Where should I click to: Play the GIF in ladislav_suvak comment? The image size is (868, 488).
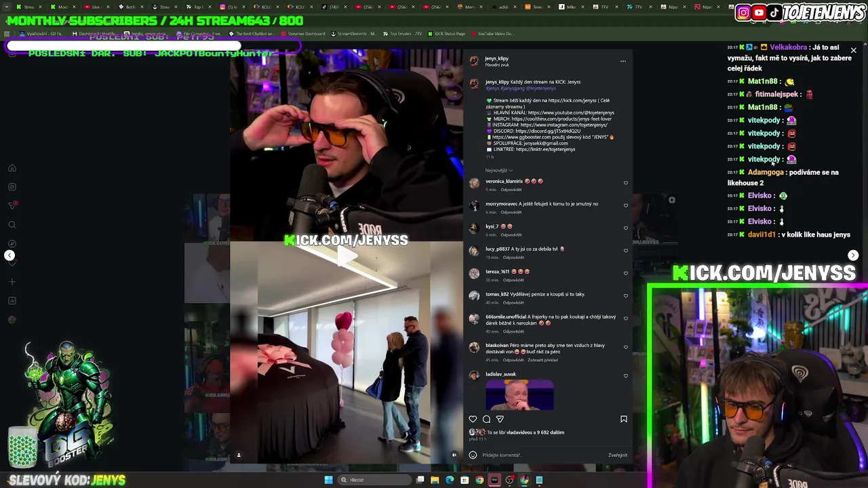point(519,395)
